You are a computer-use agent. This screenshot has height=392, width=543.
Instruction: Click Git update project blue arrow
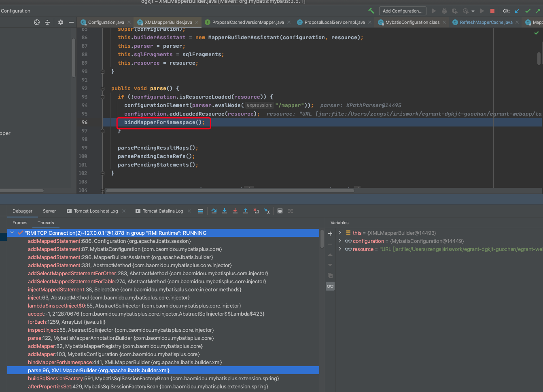(517, 11)
